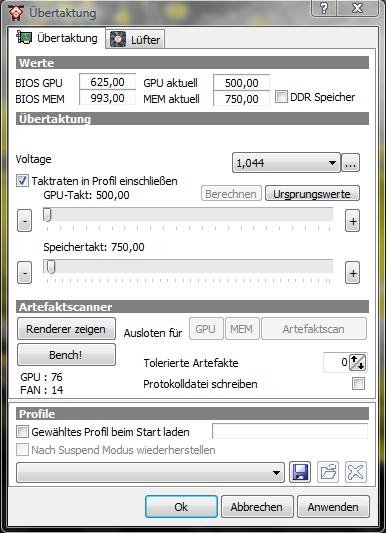
Task: Click the ellipsis button next to Voltage
Action: pyautogui.click(x=350, y=163)
